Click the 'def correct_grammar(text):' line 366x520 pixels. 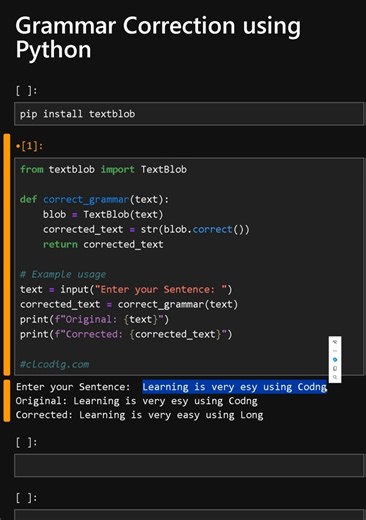click(94, 199)
